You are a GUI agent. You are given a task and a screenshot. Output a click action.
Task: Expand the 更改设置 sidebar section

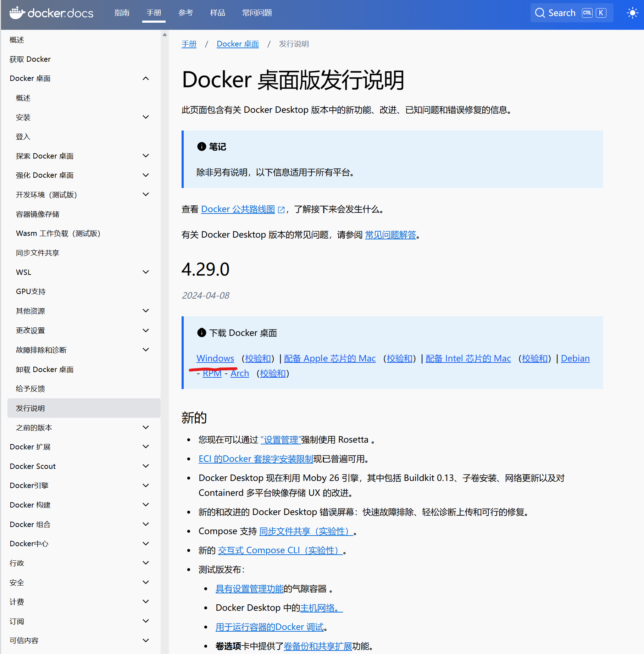146,331
